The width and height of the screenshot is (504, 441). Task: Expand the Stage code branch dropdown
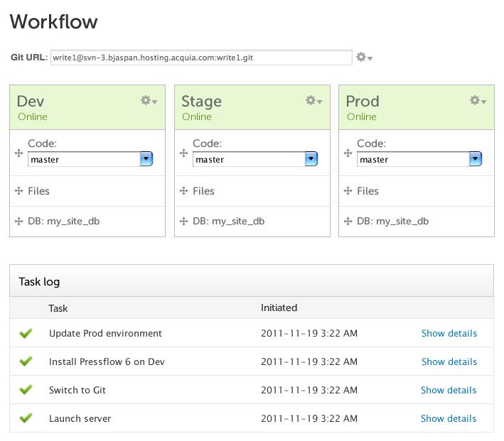click(311, 160)
